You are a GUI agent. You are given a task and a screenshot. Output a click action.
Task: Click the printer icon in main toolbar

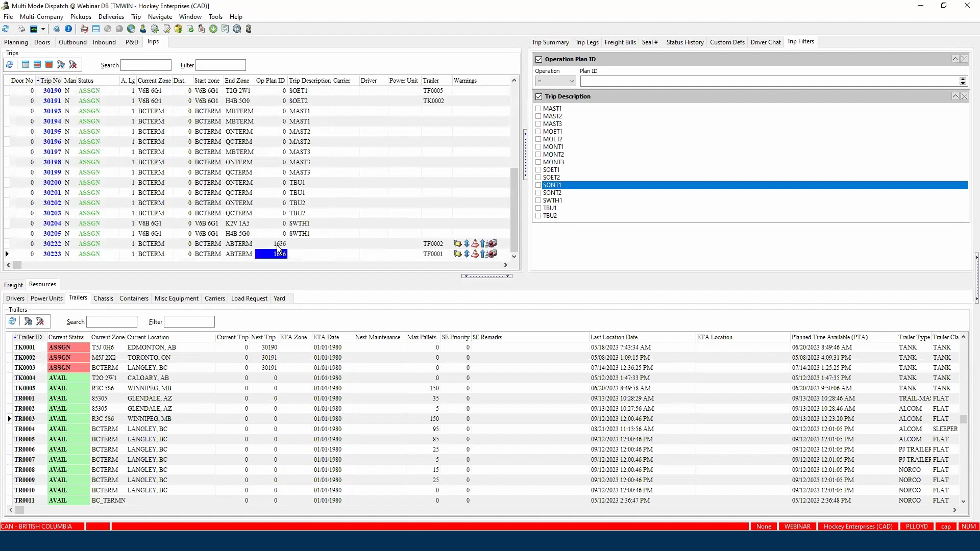coord(21,29)
